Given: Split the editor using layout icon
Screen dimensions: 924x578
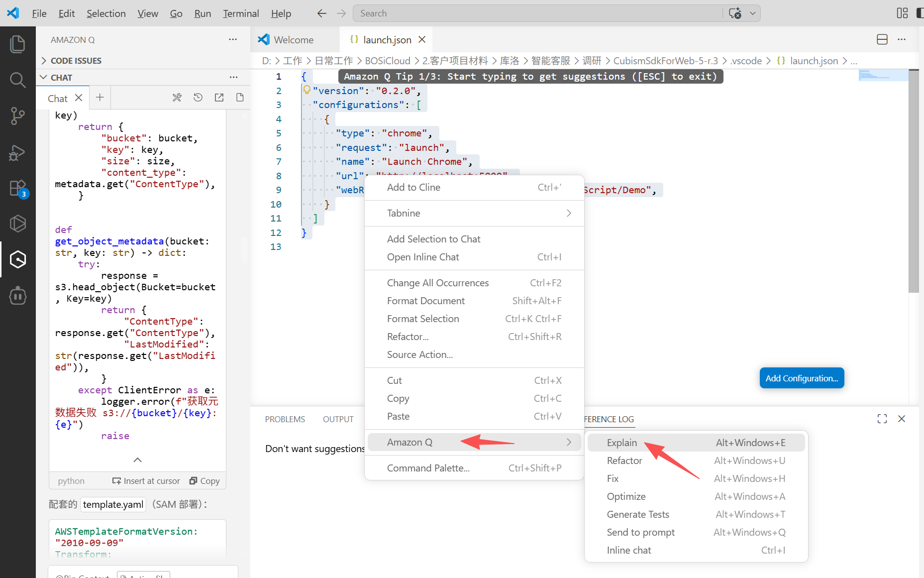Looking at the screenshot, I should pos(882,39).
